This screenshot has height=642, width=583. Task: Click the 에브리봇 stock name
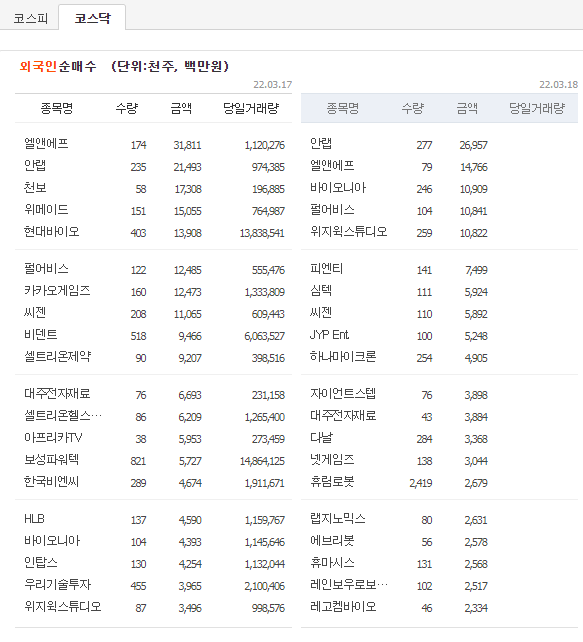[x=332, y=541]
